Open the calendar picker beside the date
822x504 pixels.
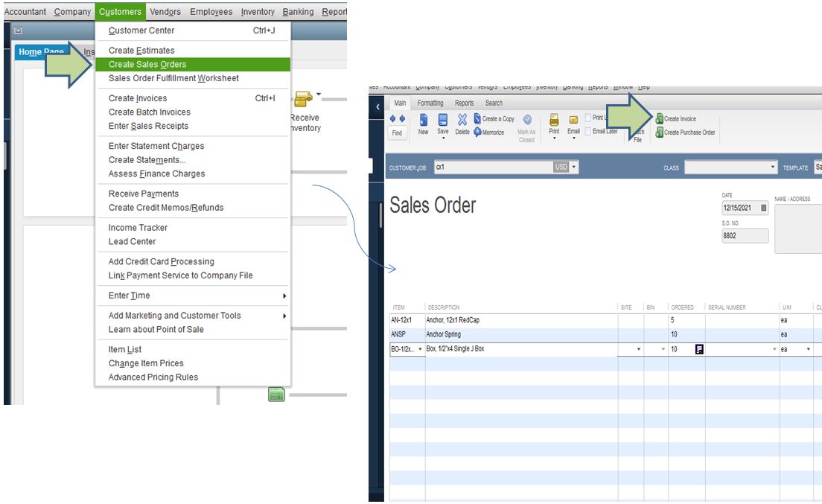(x=763, y=208)
